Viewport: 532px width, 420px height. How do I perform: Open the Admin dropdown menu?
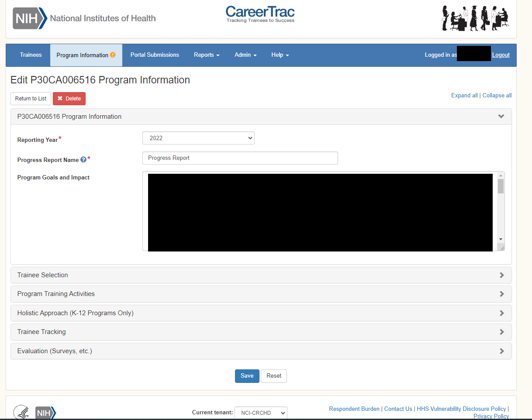pos(245,55)
